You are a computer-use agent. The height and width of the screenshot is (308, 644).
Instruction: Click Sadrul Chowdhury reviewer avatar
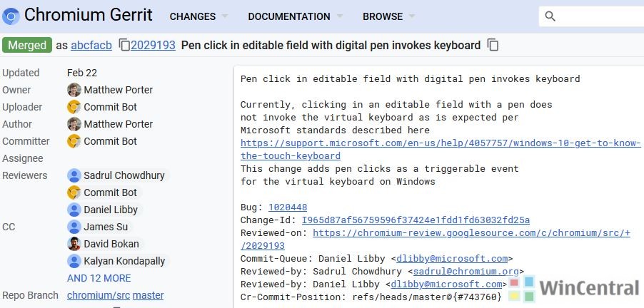[74, 175]
